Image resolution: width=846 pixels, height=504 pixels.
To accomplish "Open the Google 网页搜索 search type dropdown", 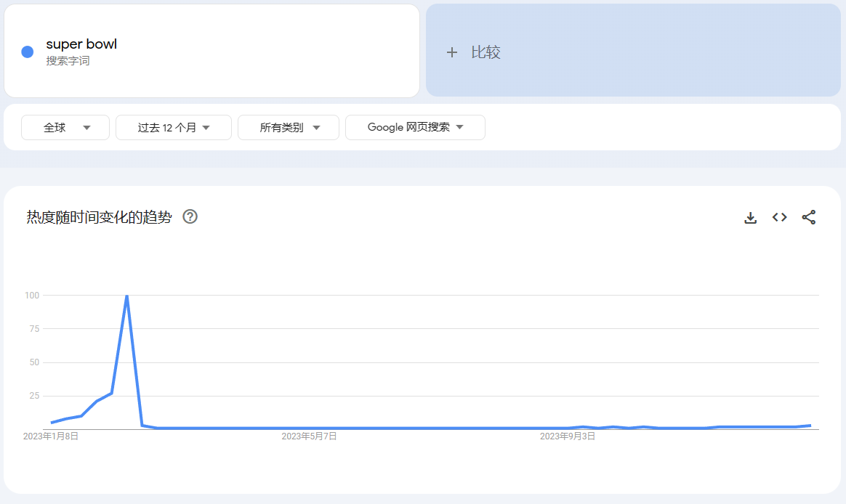I will [x=416, y=128].
